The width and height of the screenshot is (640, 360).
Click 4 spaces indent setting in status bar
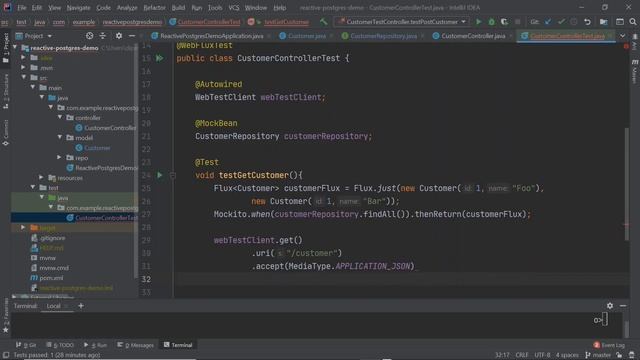(567, 355)
